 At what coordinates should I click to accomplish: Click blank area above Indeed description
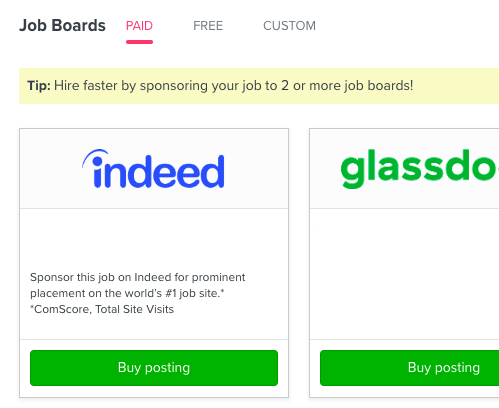[x=154, y=240]
